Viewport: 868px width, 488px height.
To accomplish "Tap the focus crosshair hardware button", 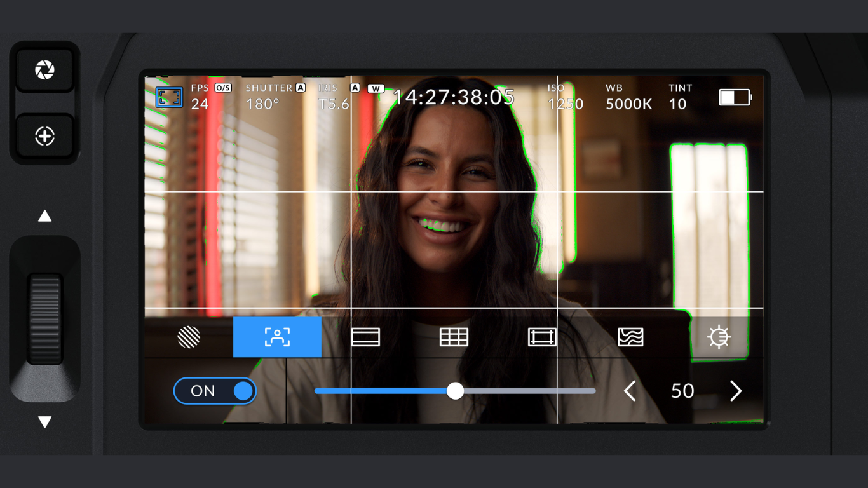I will 44,136.
